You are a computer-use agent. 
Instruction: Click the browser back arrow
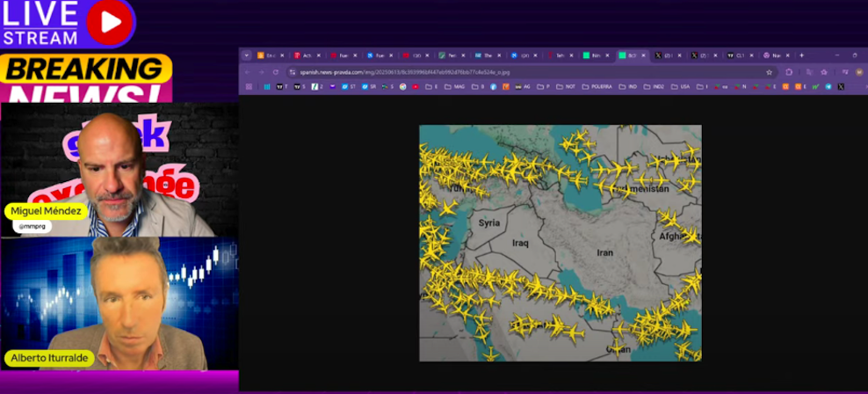(248, 72)
